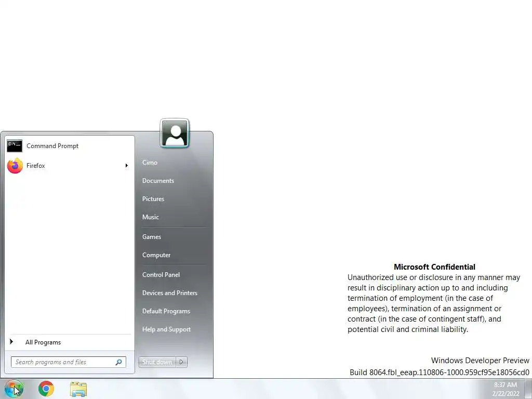
Task: Open Devices and Printers
Action: [x=170, y=293]
